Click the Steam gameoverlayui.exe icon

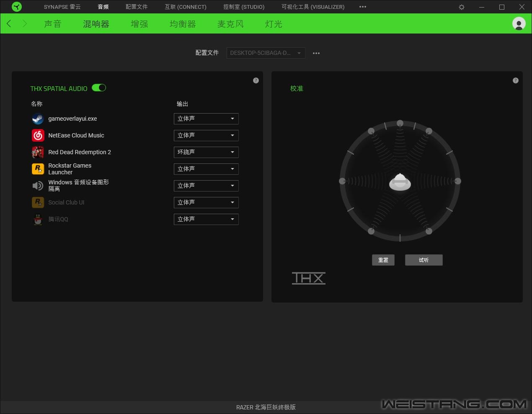pos(38,119)
